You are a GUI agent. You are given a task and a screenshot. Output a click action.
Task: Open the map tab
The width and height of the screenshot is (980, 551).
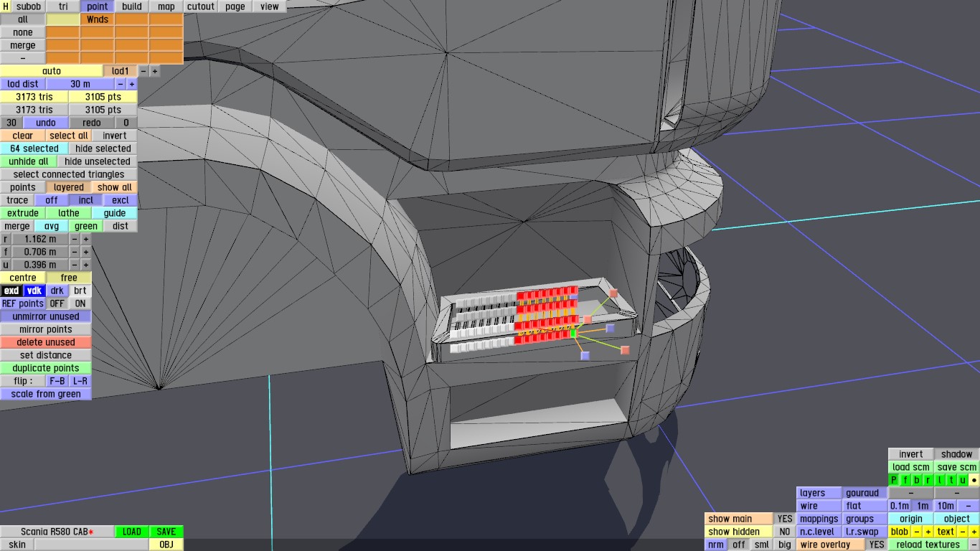click(166, 6)
